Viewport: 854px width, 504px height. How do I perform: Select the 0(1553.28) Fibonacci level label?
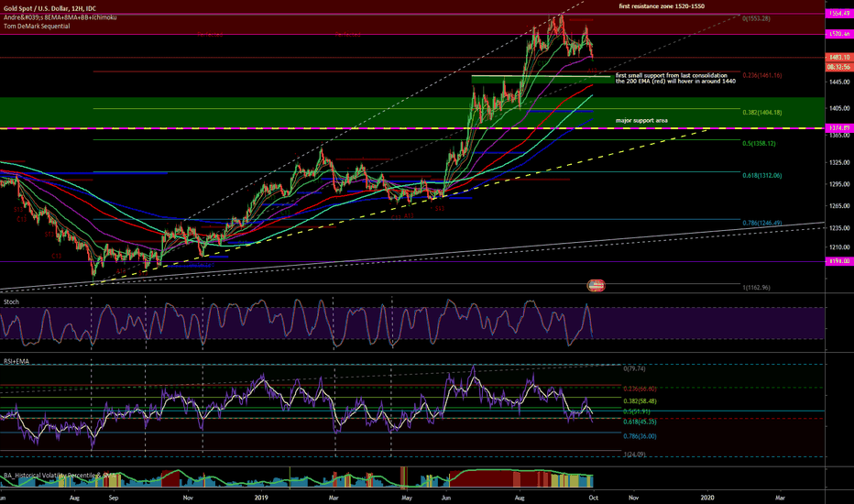(756, 18)
